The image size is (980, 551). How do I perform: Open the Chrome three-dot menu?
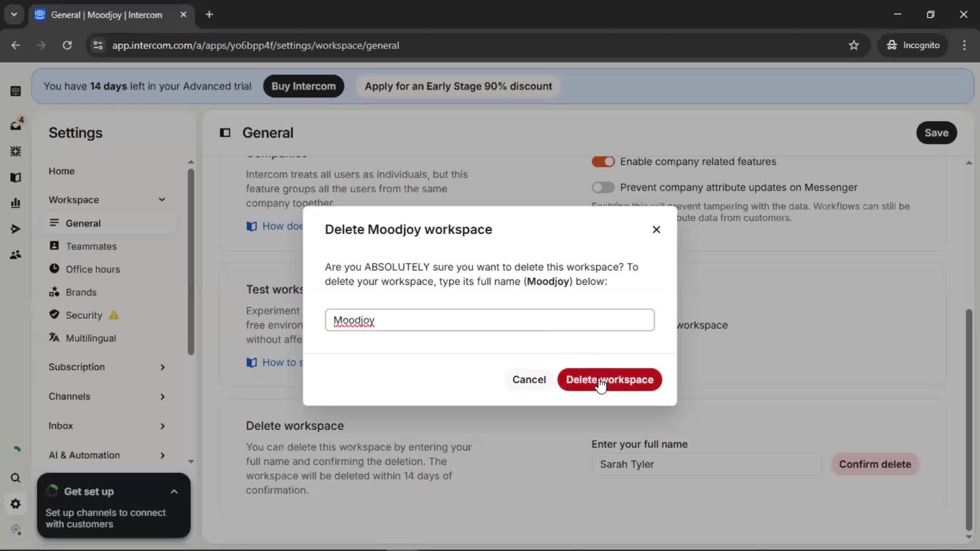[x=964, y=45]
